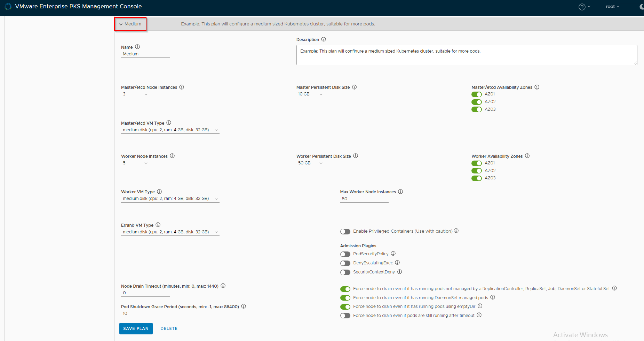
Task: Save the plan
Action: (x=136, y=328)
